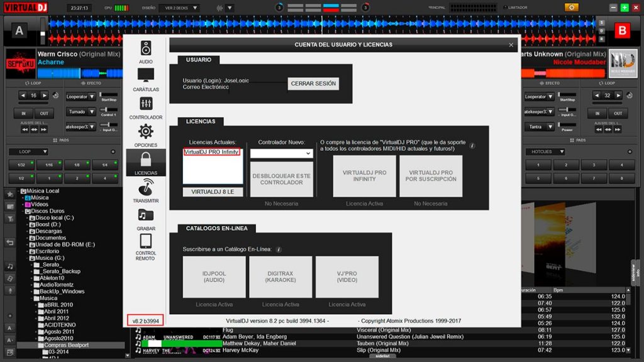The height and width of the screenshot is (362, 644).
Task: Trigger deck B hotcue pad 4
Action: (x=622, y=165)
